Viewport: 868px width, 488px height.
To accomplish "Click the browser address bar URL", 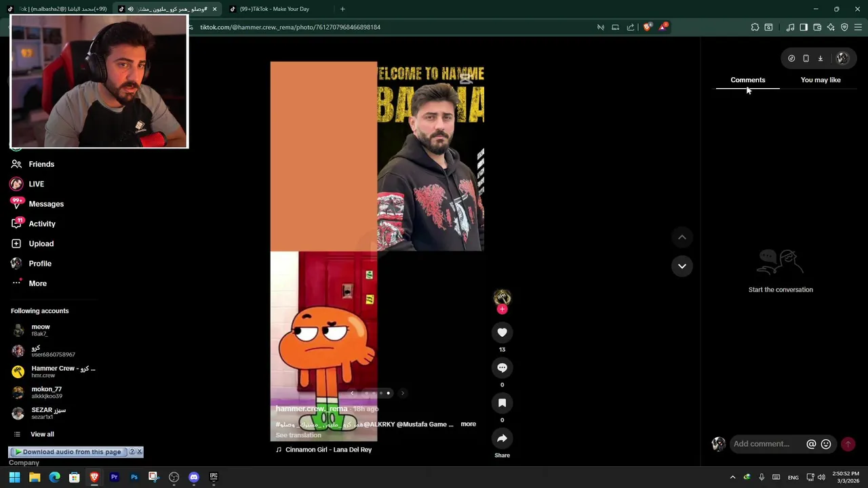I will (x=290, y=27).
